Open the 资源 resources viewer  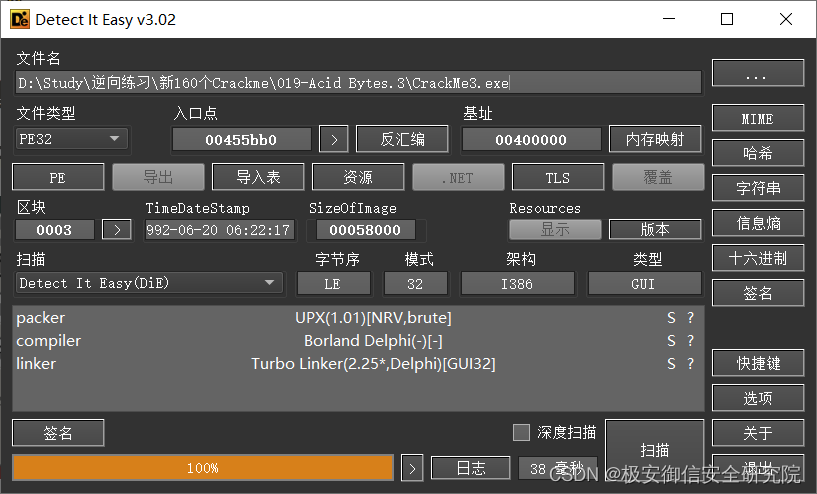(358, 177)
